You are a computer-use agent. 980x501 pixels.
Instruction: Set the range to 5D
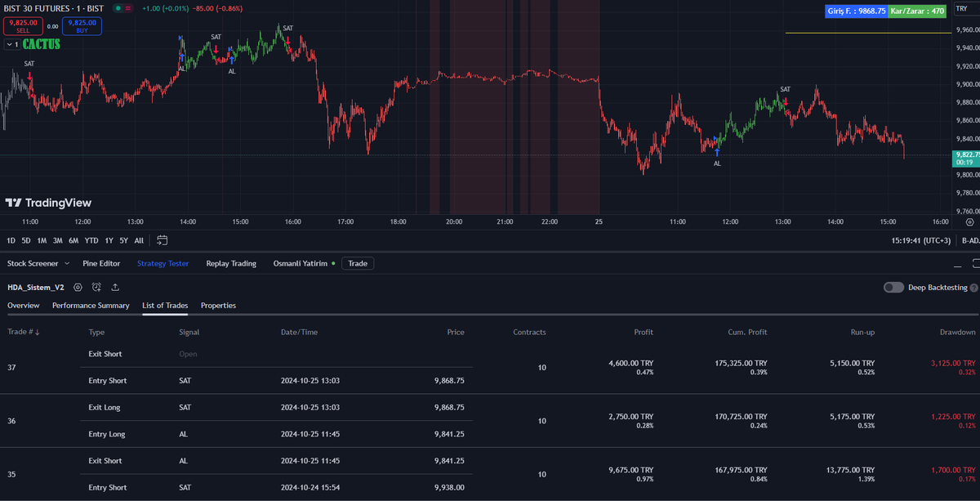[x=26, y=240]
